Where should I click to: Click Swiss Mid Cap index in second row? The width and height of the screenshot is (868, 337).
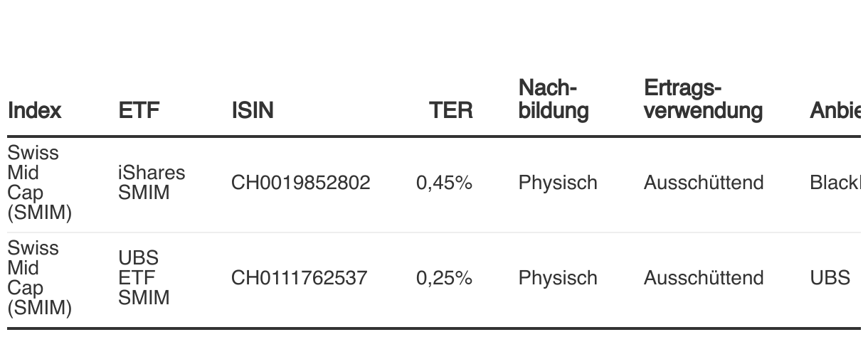pyautogui.click(x=40, y=277)
